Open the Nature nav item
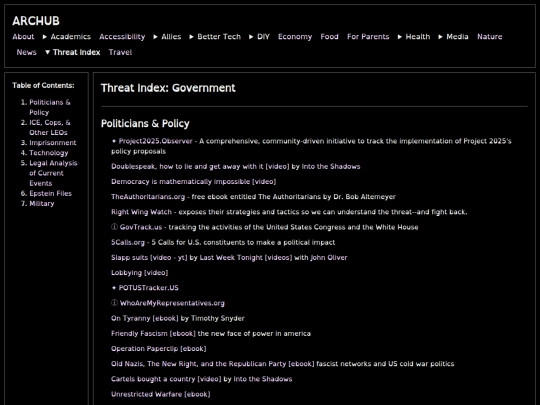This screenshot has width=540, height=405. [x=489, y=37]
